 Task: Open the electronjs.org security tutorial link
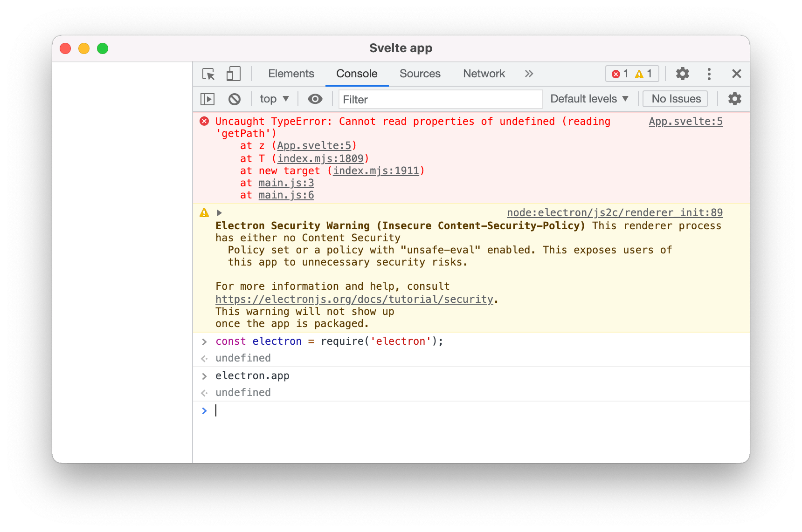pos(354,300)
